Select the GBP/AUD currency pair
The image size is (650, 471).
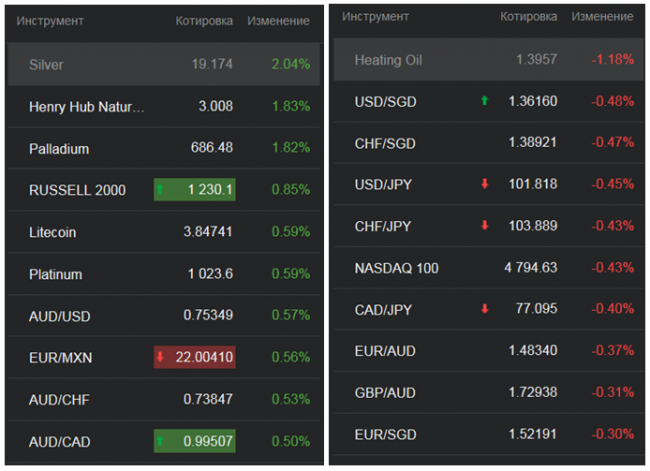pos(384,393)
